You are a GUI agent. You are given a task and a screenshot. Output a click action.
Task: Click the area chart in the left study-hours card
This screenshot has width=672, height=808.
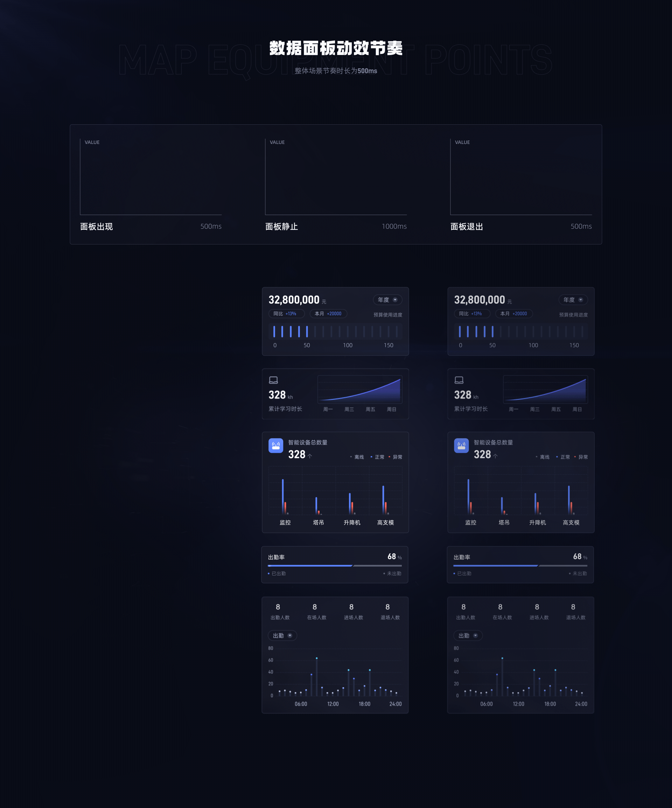[360, 389]
